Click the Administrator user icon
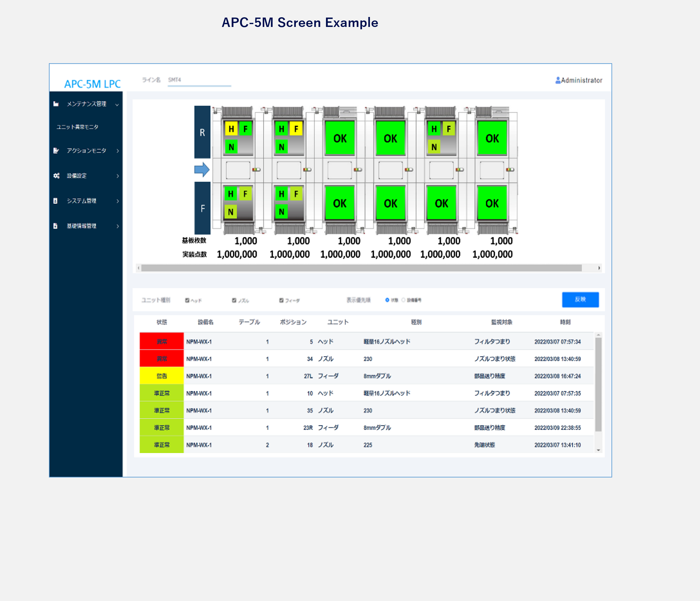The width and height of the screenshot is (700, 601). coord(558,81)
